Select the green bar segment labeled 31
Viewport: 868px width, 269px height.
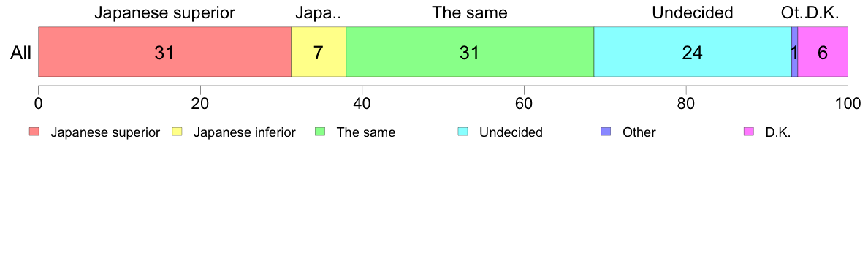470,51
